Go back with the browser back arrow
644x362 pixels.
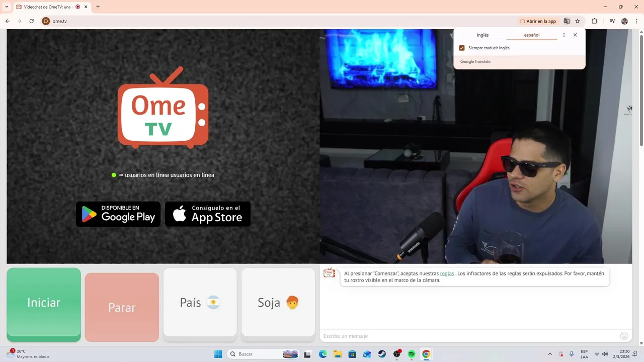click(8, 21)
